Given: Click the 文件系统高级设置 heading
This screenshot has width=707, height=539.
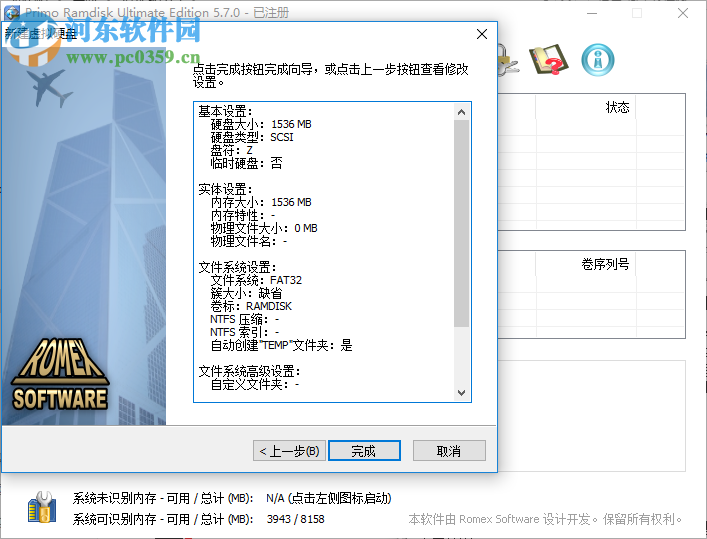Looking at the screenshot, I should [x=249, y=371].
